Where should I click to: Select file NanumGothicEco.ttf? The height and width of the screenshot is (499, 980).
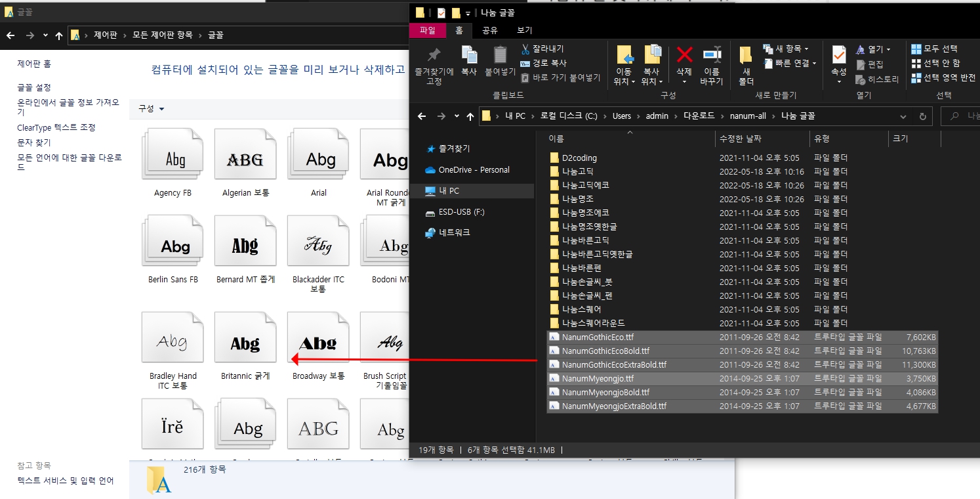coord(743,337)
